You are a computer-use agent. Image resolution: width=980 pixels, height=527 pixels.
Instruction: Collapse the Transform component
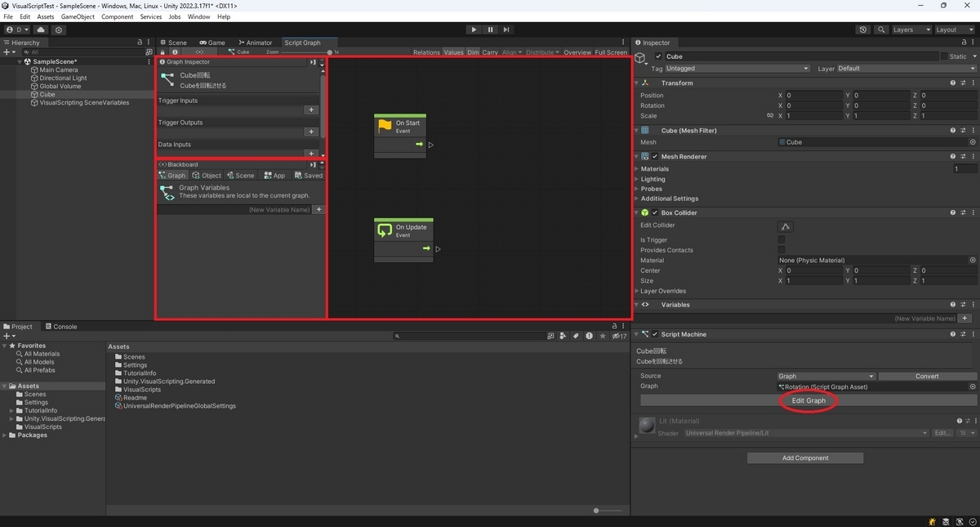(x=638, y=83)
